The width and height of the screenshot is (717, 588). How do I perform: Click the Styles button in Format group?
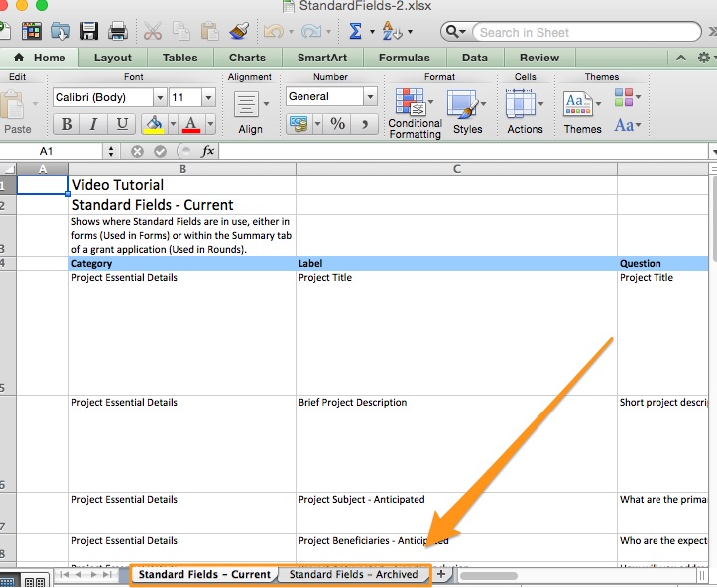467,111
